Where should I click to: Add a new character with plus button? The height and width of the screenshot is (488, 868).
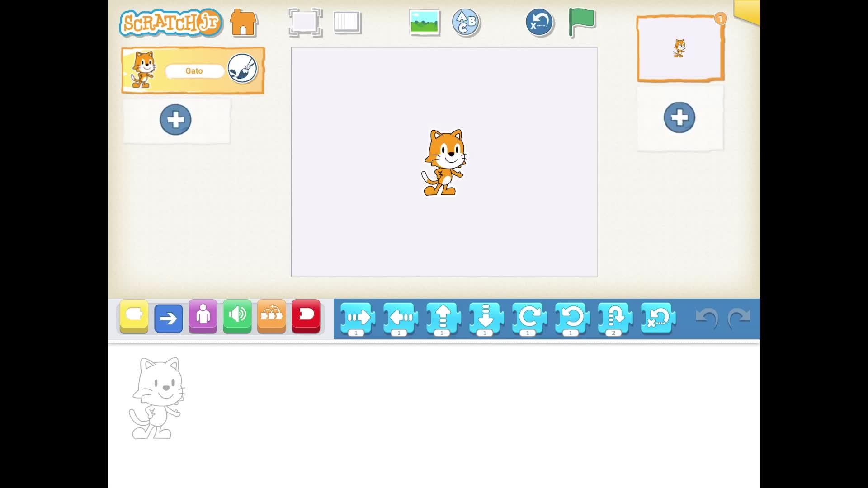click(x=175, y=120)
